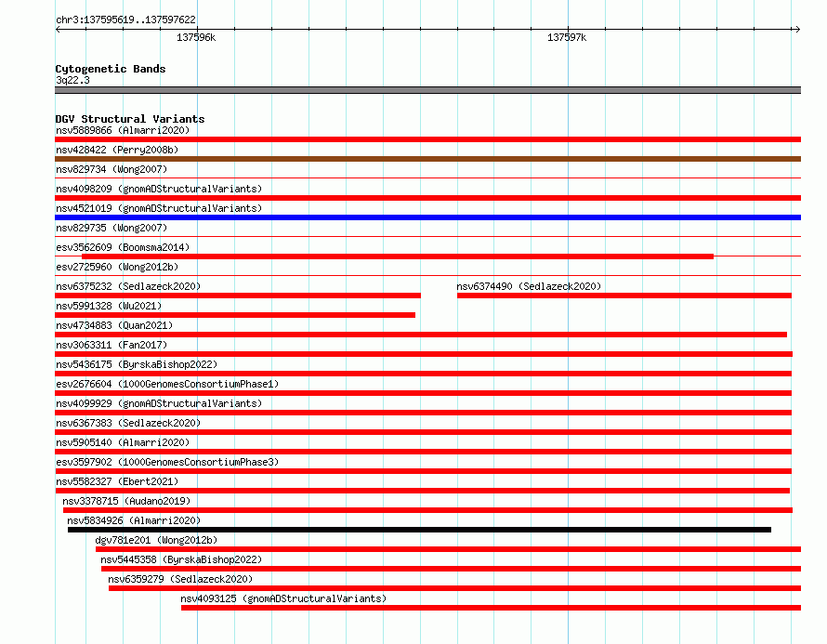
Task: Select the blue nsv4521019 variant bar
Action: coord(427,217)
